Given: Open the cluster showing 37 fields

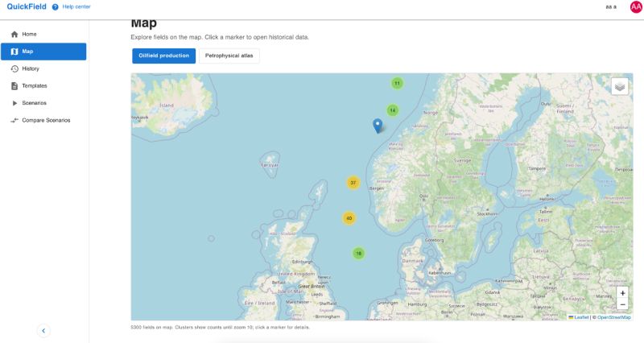Looking at the screenshot, I should pyautogui.click(x=353, y=183).
